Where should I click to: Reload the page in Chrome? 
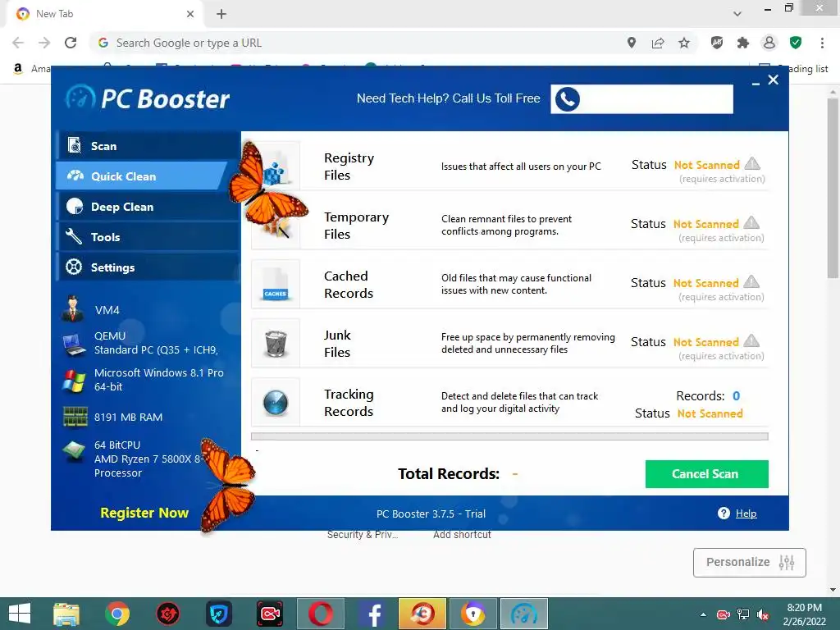click(x=71, y=43)
